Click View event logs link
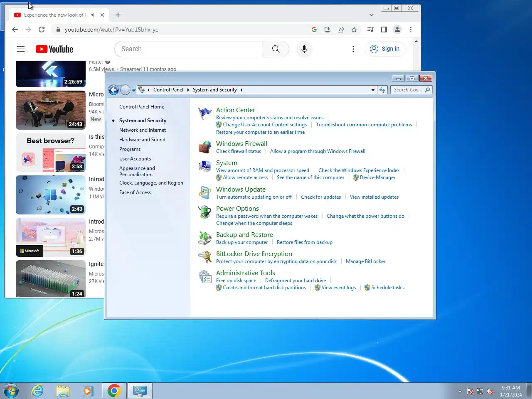Viewport: 532px width, 399px height. (339, 288)
